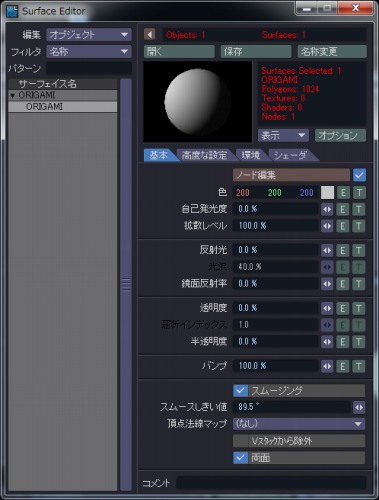The image size is (379, 500).
Task: Open envelope editor for 自己発光度
Action: pyautogui.click(x=343, y=209)
